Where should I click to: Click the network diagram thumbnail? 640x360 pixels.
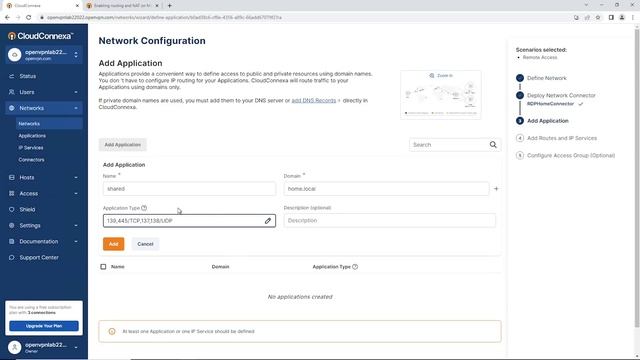441,95
